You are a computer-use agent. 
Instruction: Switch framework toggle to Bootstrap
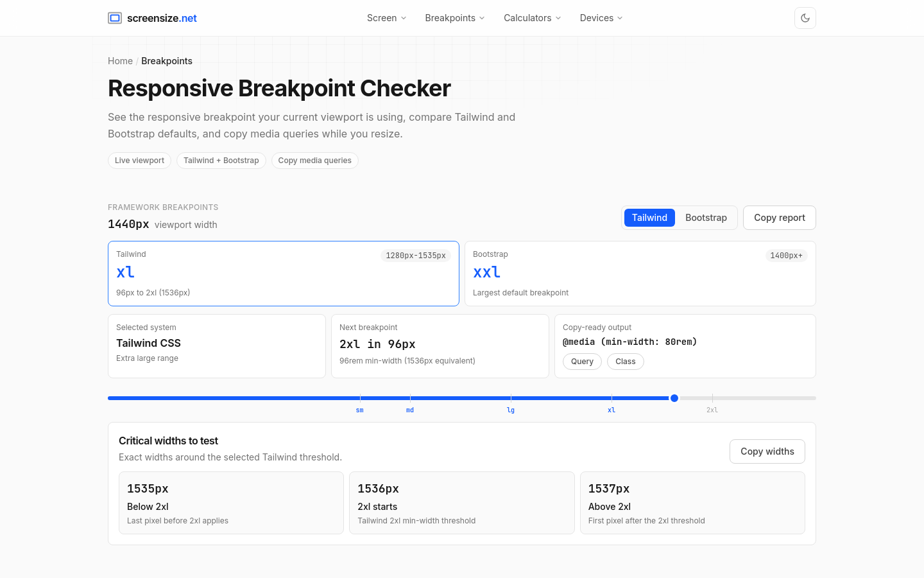coord(706,218)
